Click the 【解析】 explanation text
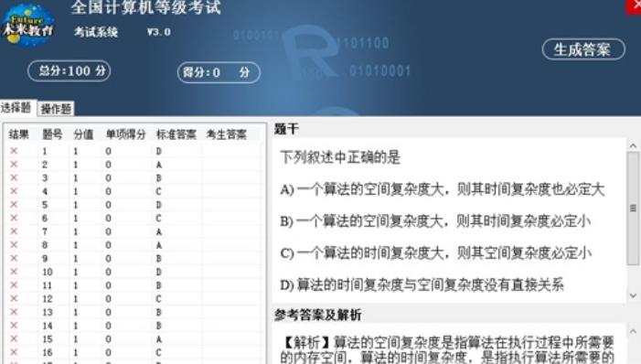This screenshot has width=641, height=364. click(447, 349)
